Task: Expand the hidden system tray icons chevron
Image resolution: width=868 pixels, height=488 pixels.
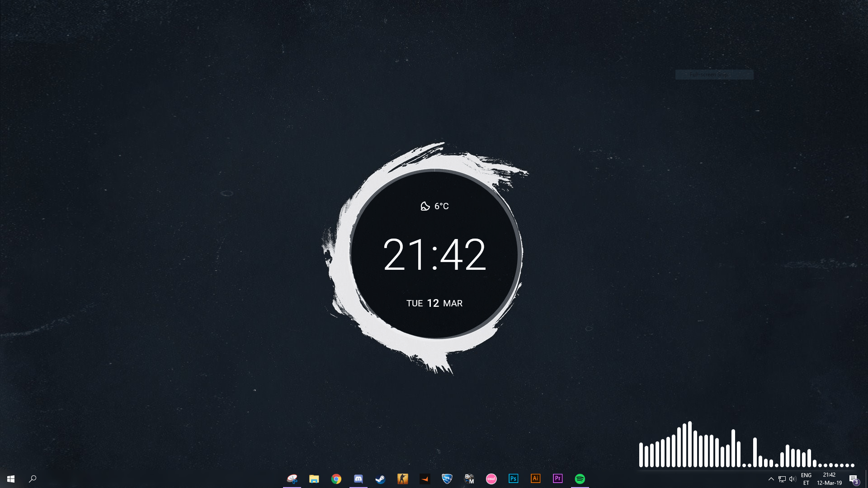Action: pyautogui.click(x=771, y=479)
